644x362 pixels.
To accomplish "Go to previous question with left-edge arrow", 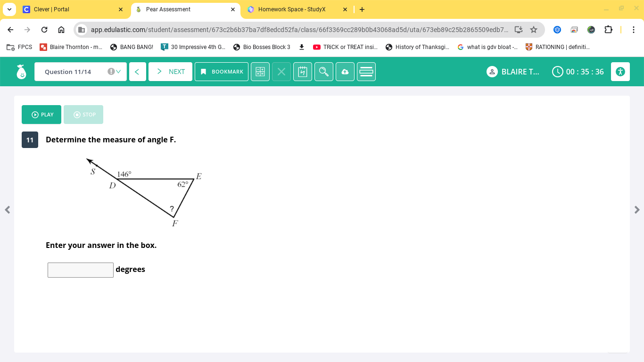I will (7, 210).
